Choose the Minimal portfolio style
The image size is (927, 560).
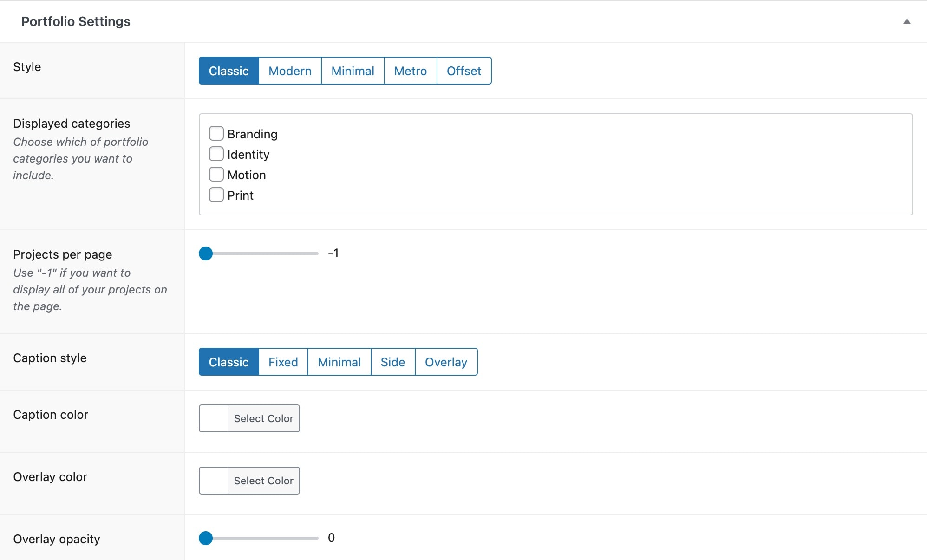pyautogui.click(x=353, y=71)
